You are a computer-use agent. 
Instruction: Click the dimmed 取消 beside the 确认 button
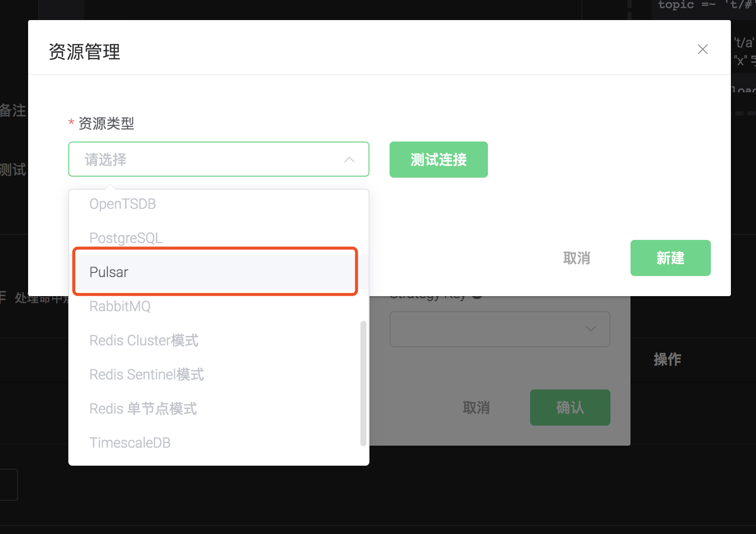pyautogui.click(x=476, y=408)
